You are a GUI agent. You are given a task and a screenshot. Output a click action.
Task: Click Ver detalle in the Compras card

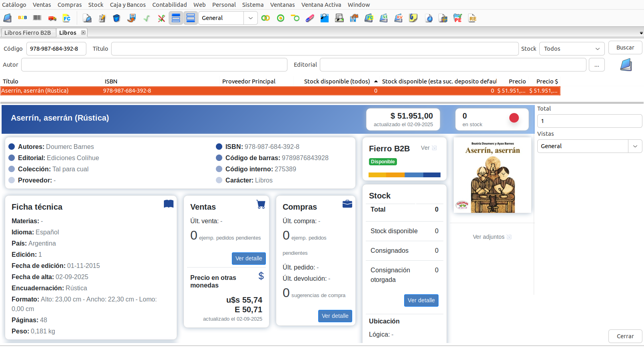pyautogui.click(x=335, y=316)
